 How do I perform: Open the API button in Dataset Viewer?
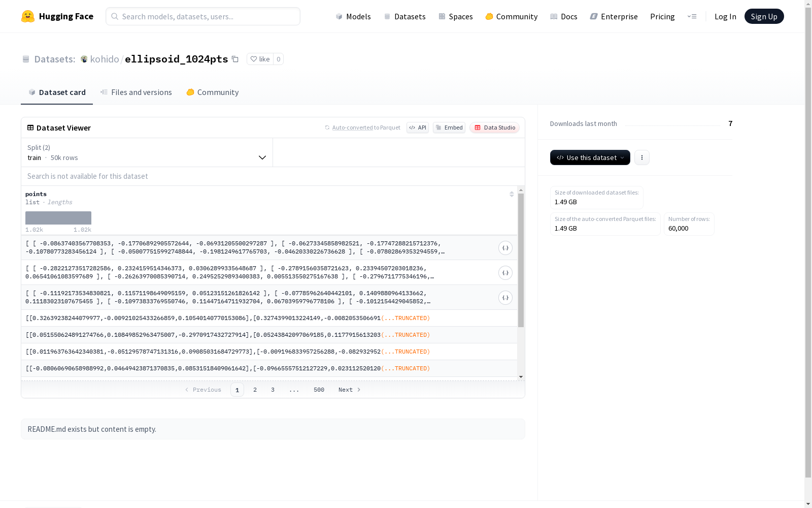pyautogui.click(x=418, y=128)
